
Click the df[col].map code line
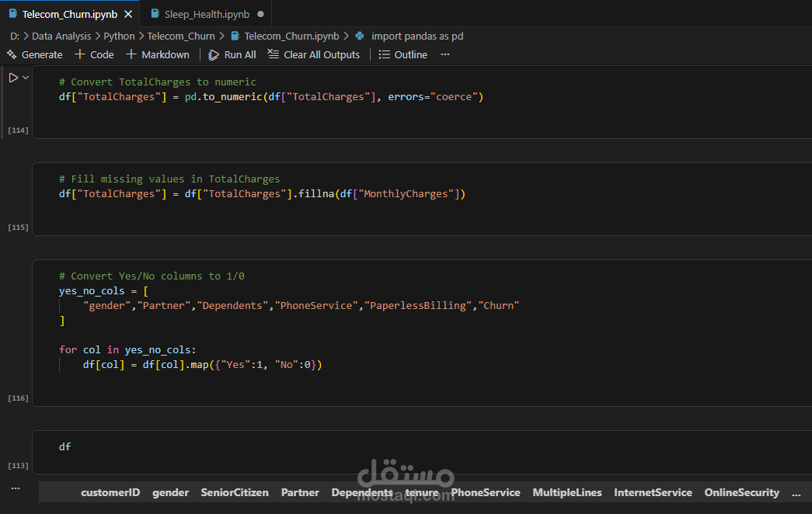point(202,364)
